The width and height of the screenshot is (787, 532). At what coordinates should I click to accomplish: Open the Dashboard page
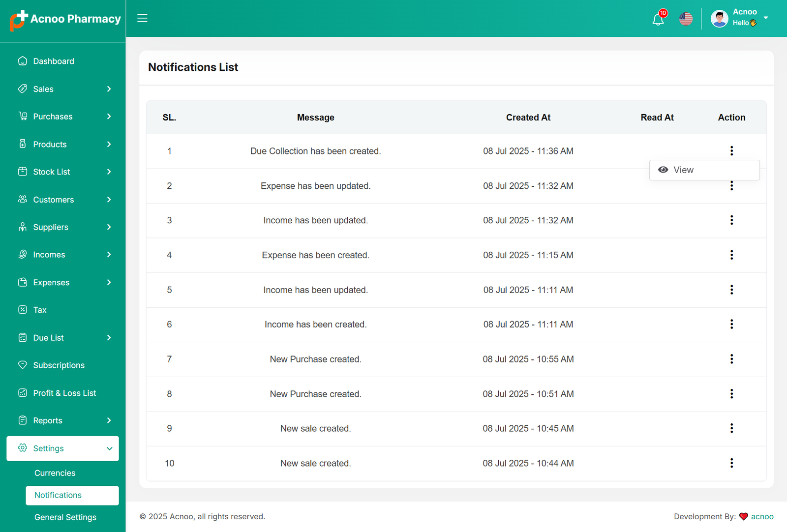point(54,61)
